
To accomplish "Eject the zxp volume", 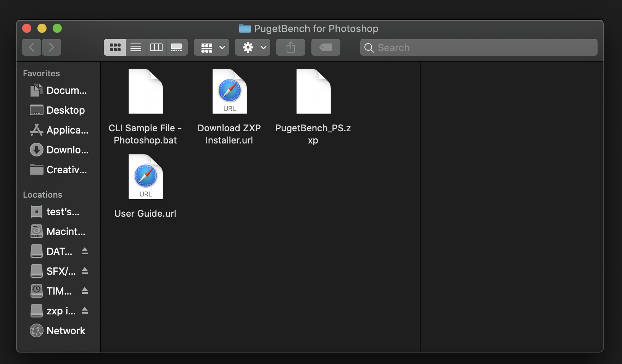I will (x=85, y=311).
